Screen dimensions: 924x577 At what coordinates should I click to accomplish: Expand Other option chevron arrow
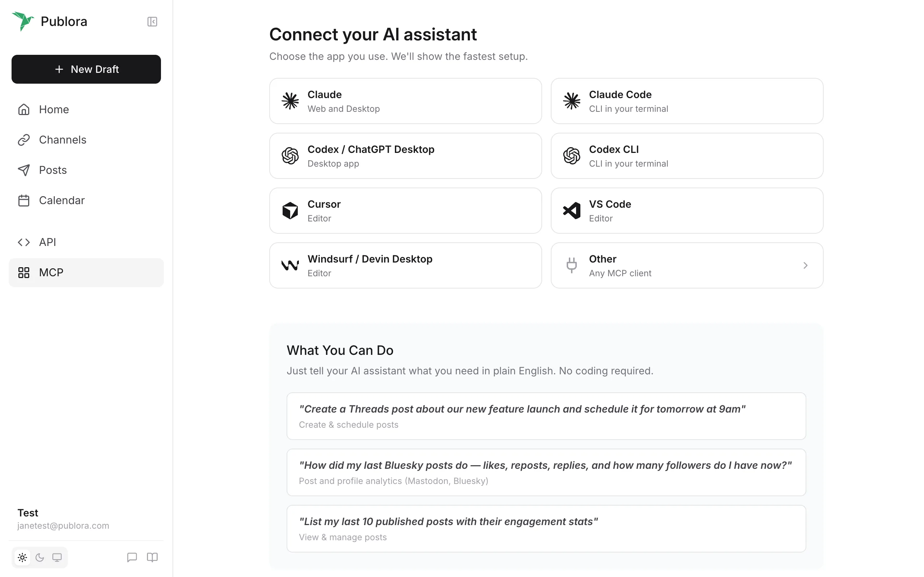[805, 265]
